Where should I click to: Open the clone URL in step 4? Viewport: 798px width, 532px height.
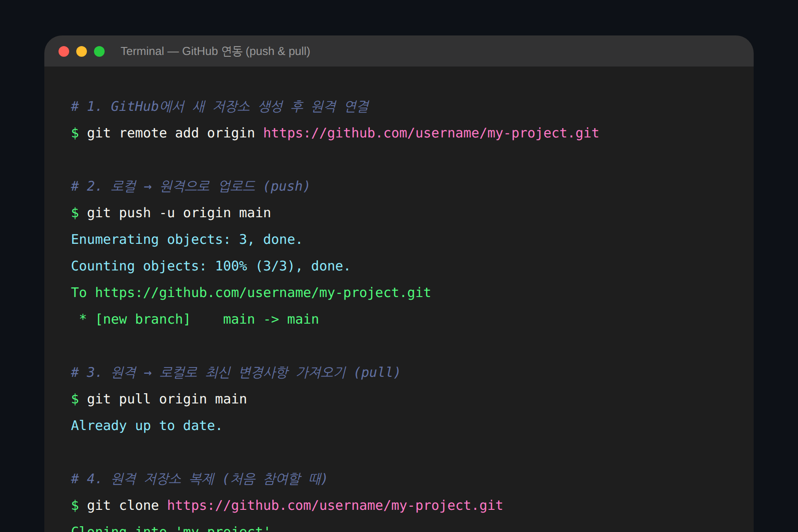(x=334, y=505)
